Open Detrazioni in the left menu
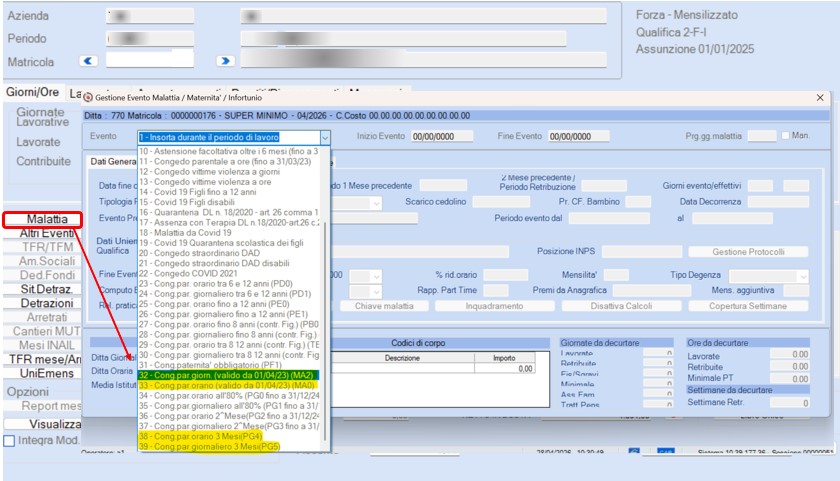The image size is (840, 481). coord(47,303)
